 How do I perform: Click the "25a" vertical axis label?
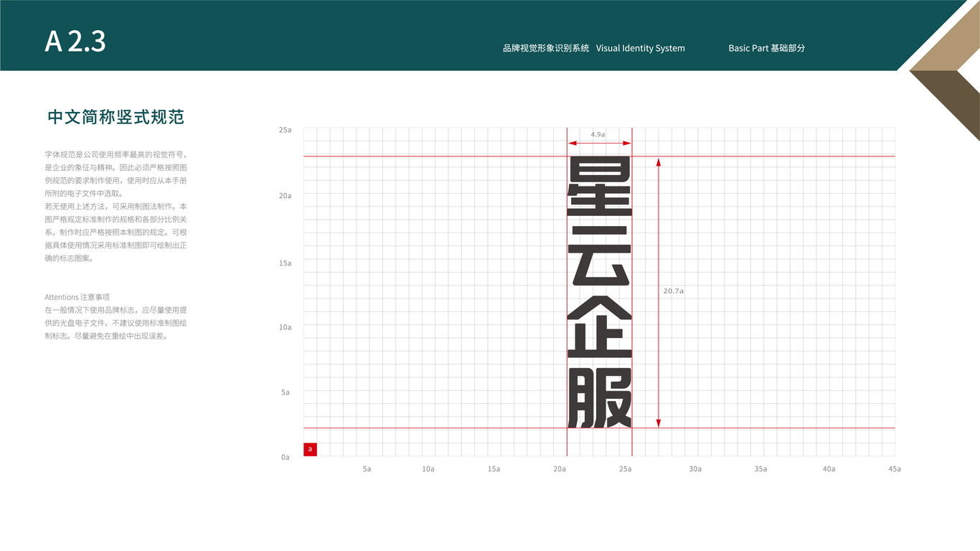[286, 130]
